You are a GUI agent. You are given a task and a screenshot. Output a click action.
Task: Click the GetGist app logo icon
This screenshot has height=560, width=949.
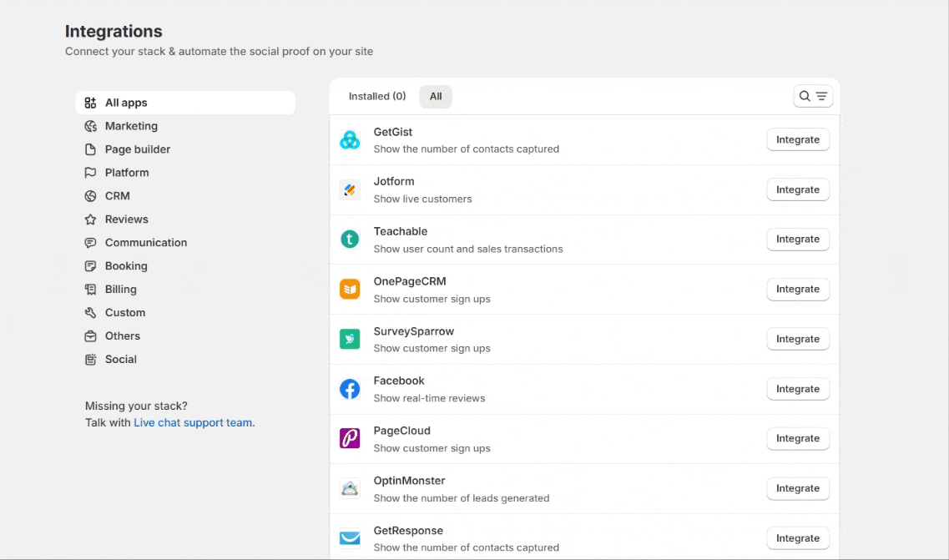click(350, 140)
